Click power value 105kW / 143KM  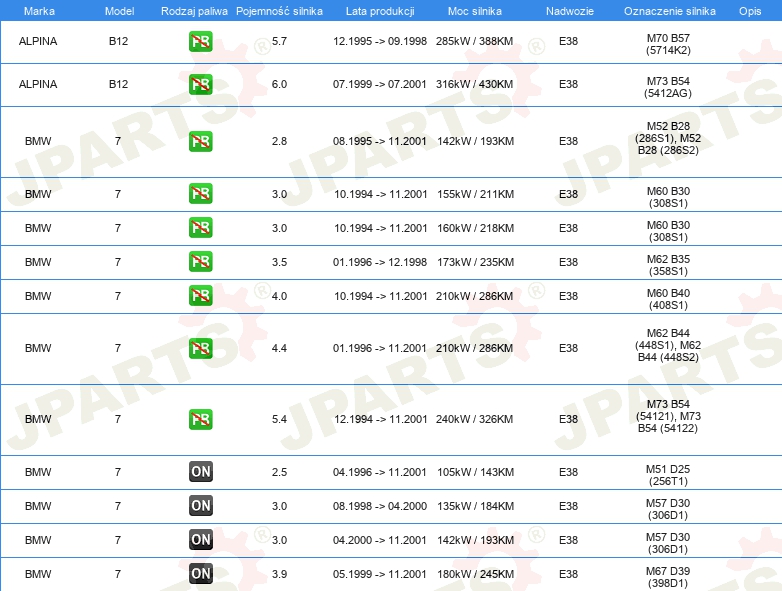(475, 472)
